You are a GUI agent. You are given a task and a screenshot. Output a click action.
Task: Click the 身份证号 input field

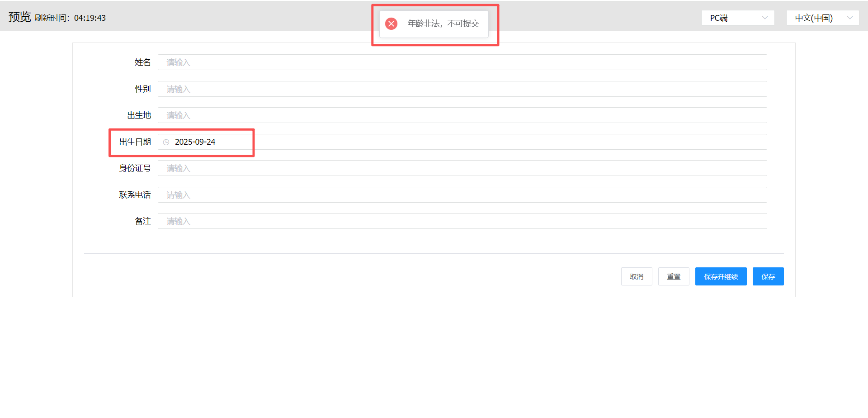coord(462,168)
